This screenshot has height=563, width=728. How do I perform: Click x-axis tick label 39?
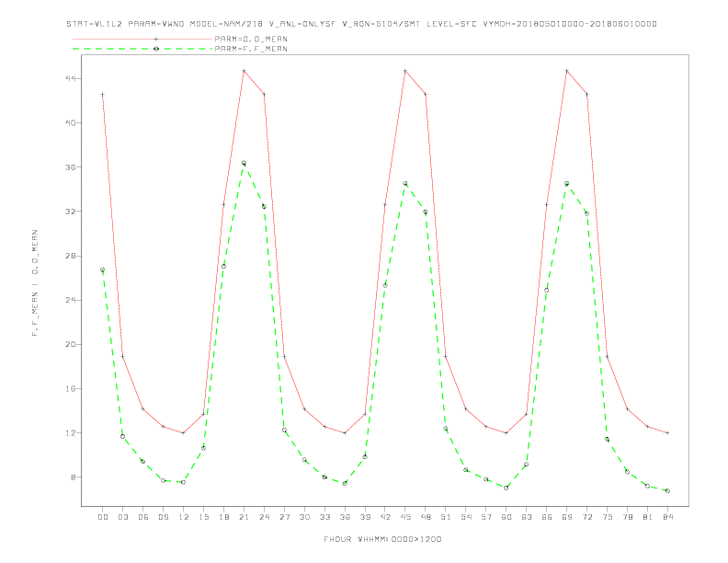(365, 517)
